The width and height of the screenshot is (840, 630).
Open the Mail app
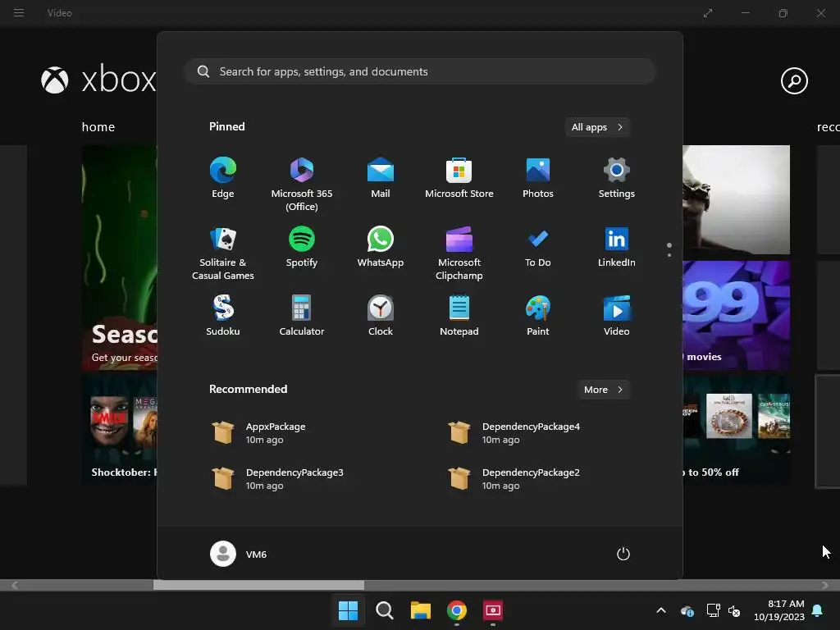pyautogui.click(x=381, y=178)
